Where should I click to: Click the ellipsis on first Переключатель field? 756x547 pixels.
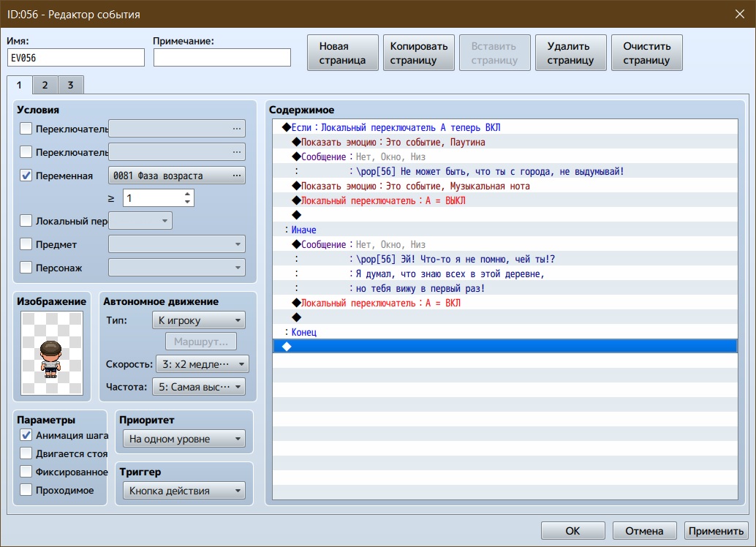(236, 129)
